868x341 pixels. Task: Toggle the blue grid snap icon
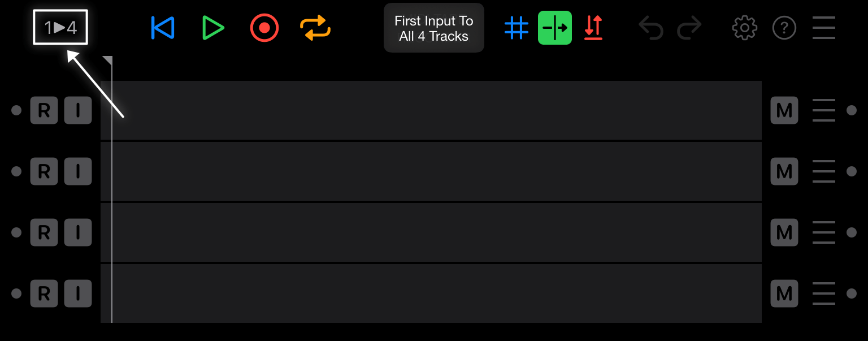tap(516, 28)
